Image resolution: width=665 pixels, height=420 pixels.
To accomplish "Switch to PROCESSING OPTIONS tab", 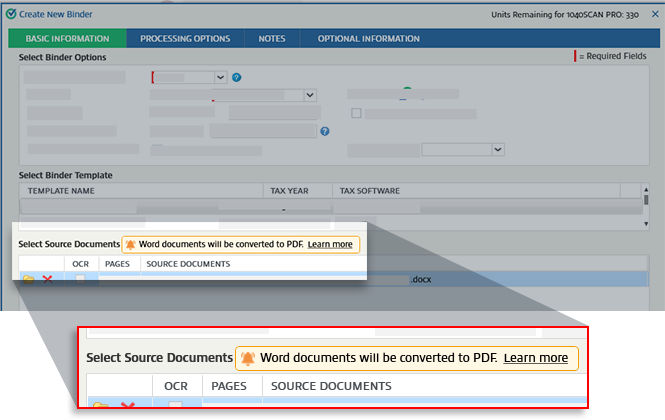I will click(185, 39).
